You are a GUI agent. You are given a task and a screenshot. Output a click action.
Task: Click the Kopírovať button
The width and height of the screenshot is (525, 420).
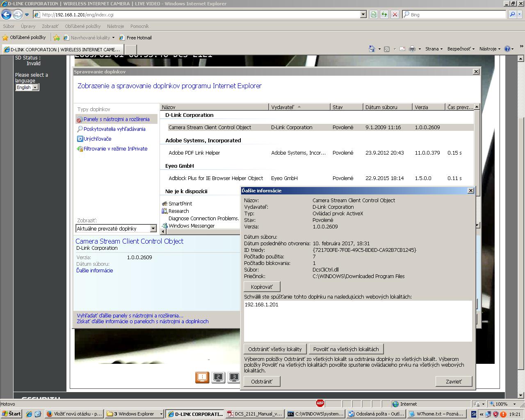tap(262, 287)
